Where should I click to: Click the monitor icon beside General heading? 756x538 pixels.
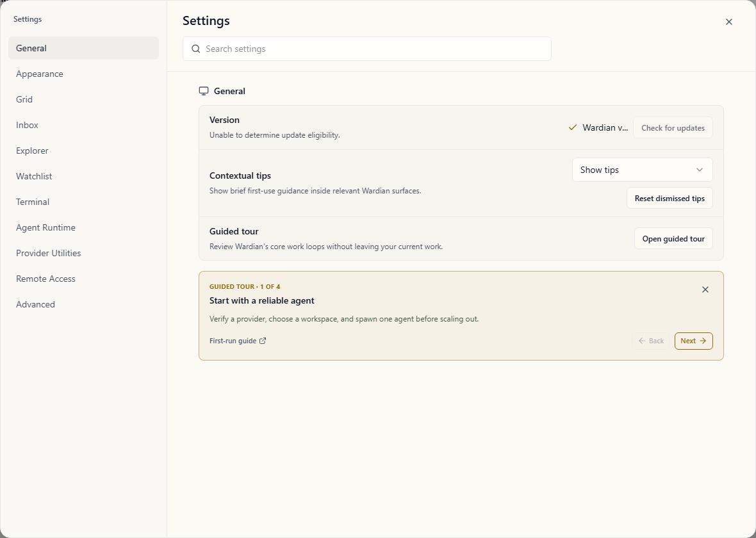coord(204,91)
